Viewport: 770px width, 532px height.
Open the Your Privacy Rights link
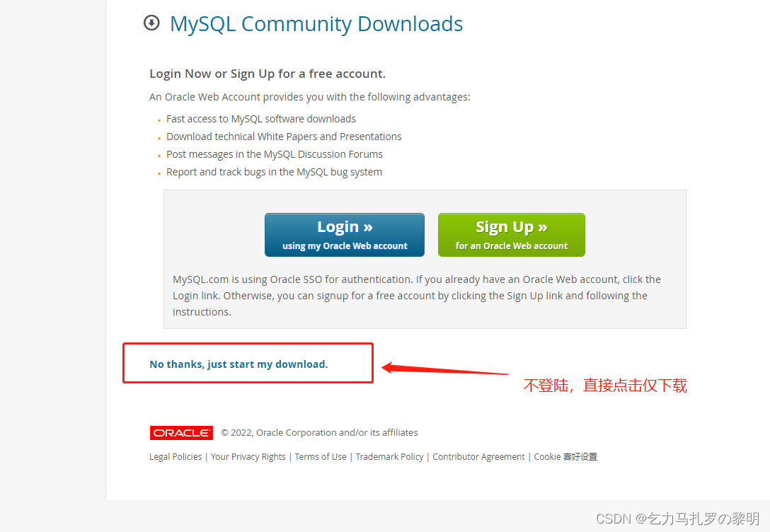[x=248, y=456]
